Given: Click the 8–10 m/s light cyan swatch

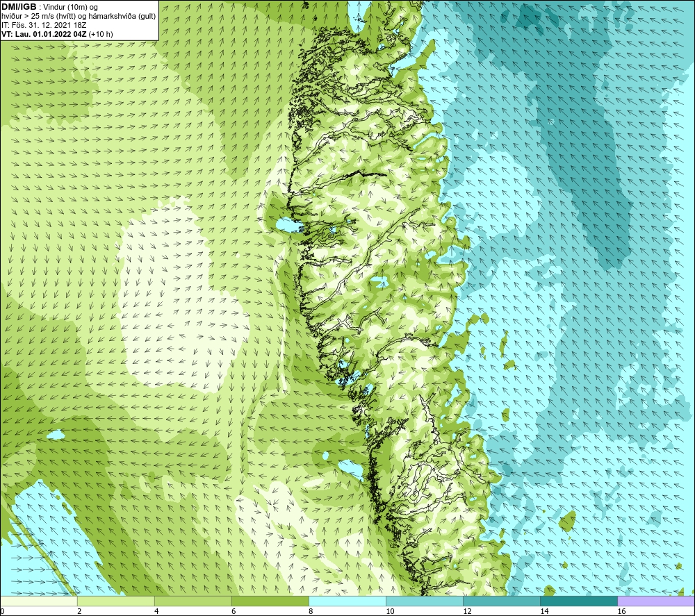Looking at the screenshot, I should [347, 601].
